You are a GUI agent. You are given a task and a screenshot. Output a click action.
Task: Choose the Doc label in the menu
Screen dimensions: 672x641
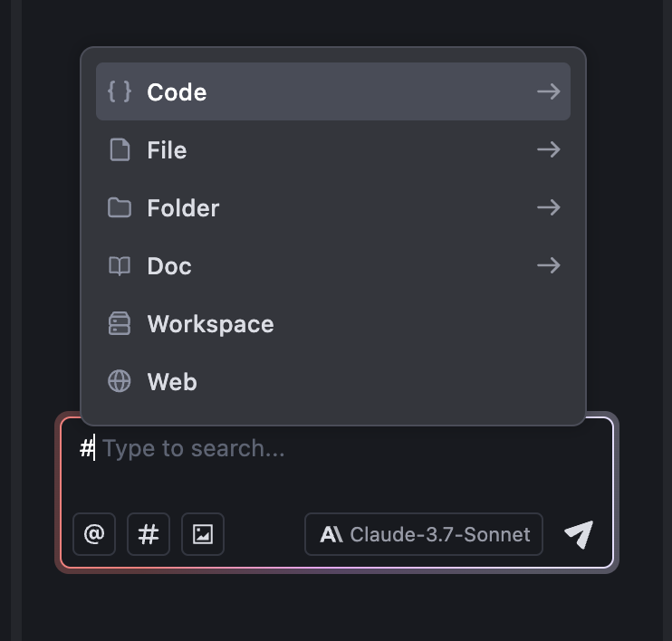(x=169, y=266)
